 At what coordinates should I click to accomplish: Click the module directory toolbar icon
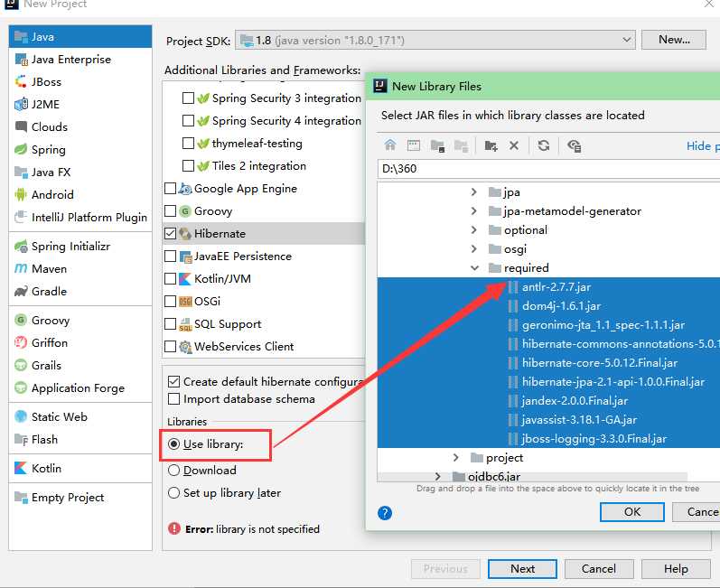(x=461, y=146)
